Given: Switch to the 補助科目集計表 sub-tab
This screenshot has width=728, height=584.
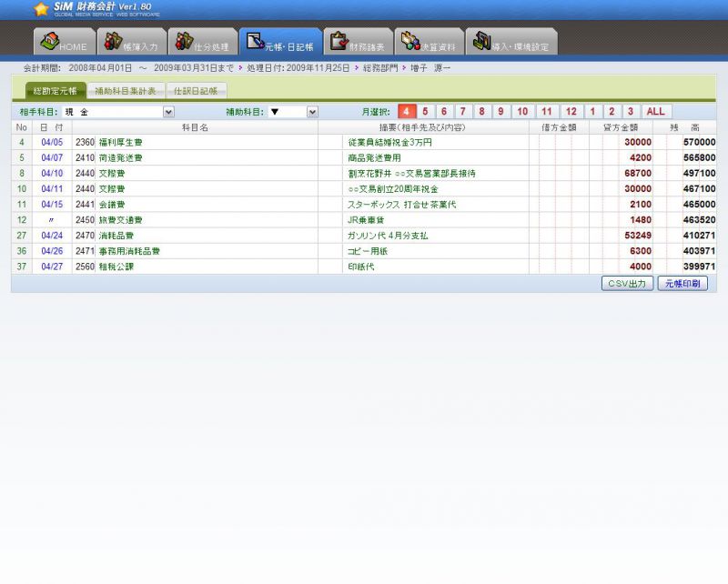Looking at the screenshot, I should (126, 91).
